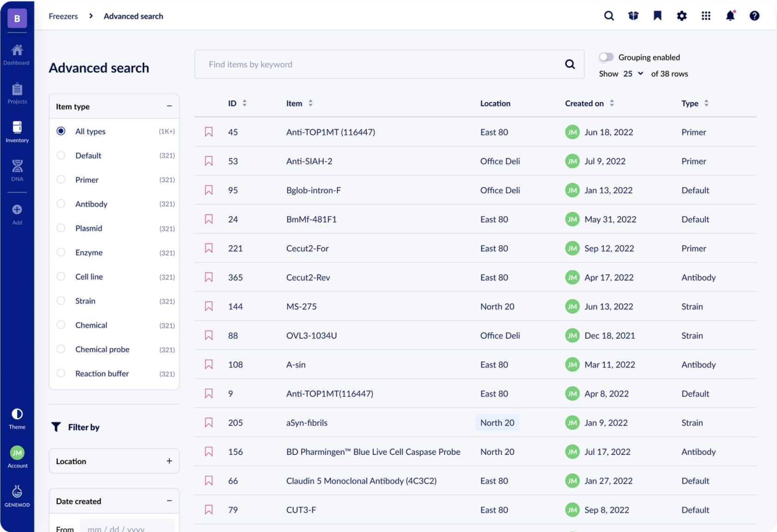Go to Freezers breadcrumb link
Image resolution: width=777 pixels, height=532 pixels.
tap(63, 16)
